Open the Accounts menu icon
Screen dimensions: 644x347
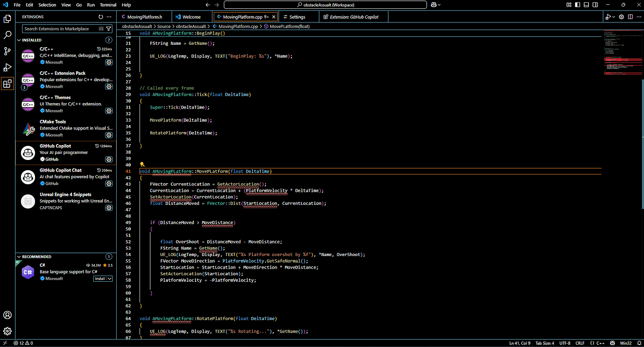coord(7,315)
